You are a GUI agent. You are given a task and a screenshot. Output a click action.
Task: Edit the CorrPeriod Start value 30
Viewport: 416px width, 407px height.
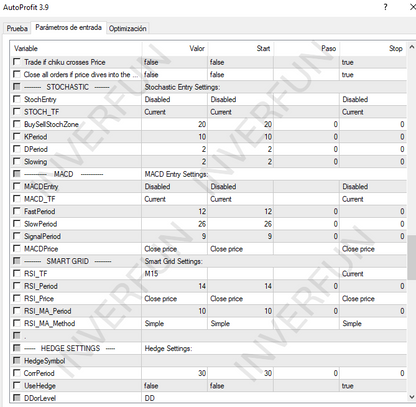[x=241, y=373]
